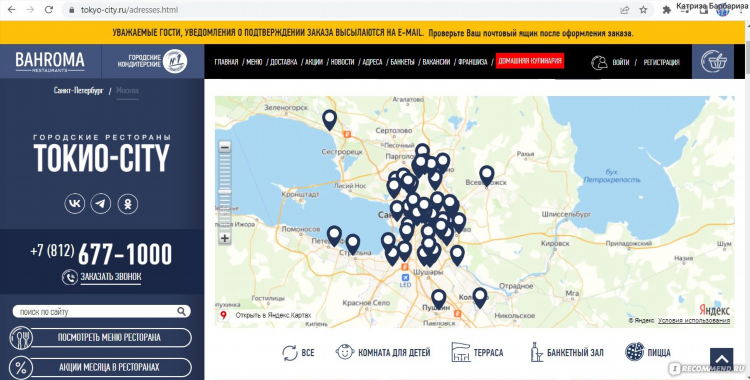Zoom out the map with minus button
Screen dimensions: 750x380
(x=225, y=146)
